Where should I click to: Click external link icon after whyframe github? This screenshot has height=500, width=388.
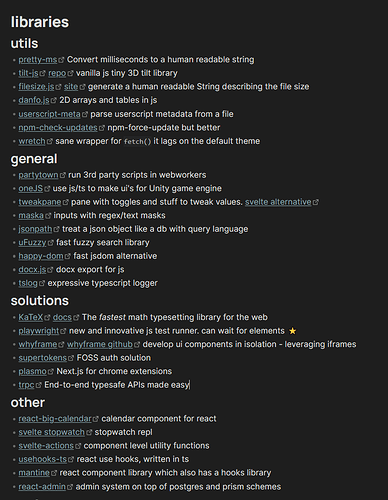(137, 344)
